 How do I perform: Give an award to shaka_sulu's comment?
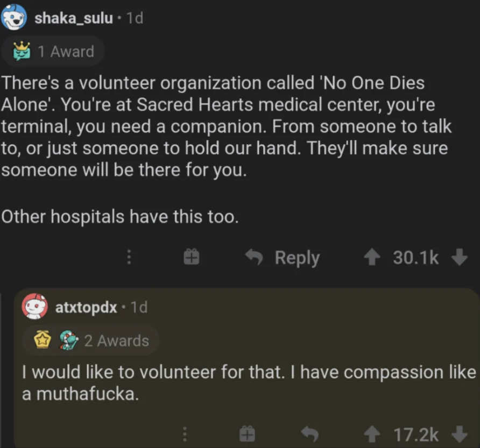(192, 258)
